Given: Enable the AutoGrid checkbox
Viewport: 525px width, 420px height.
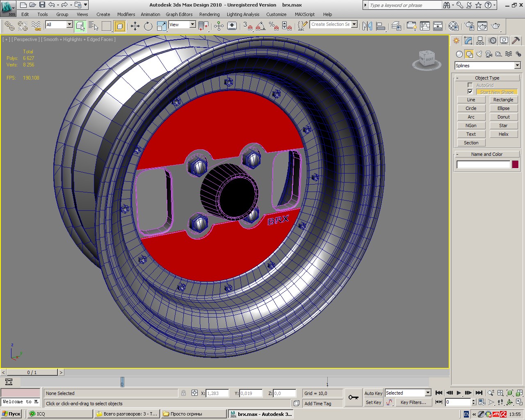Looking at the screenshot, I should click(x=470, y=85).
